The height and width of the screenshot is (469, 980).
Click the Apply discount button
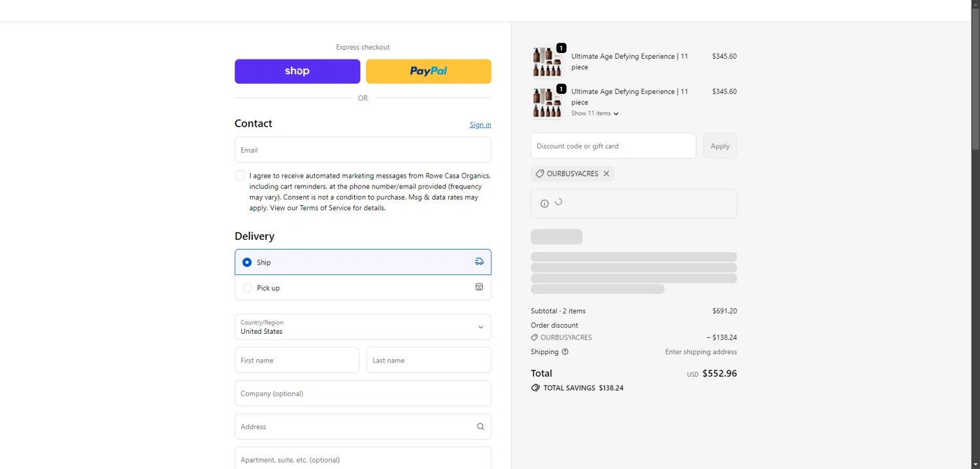pos(719,146)
